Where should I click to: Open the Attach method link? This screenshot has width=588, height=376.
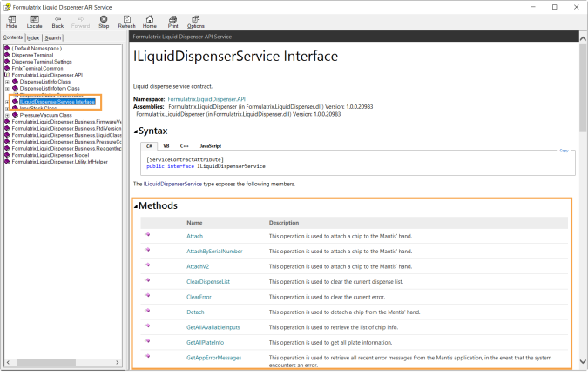tap(194, 237)
